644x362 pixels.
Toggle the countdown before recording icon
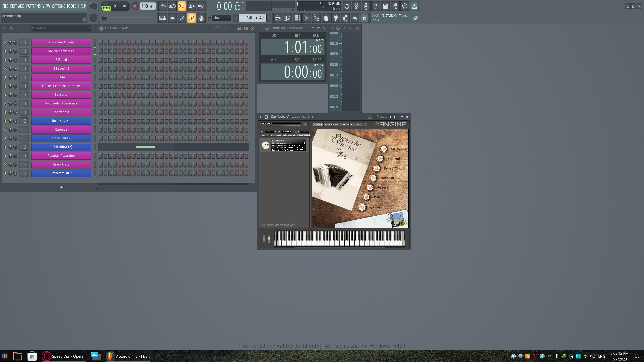pos(182,6)
